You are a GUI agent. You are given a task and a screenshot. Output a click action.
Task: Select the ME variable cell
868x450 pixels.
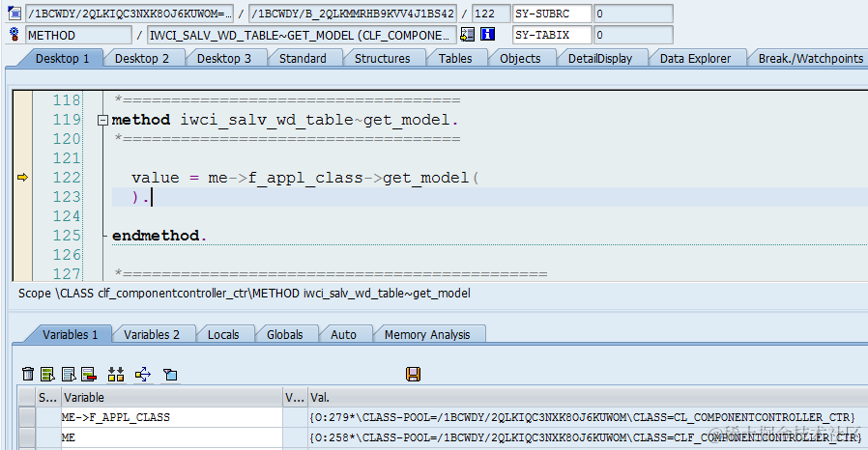(x=172, y=437)
